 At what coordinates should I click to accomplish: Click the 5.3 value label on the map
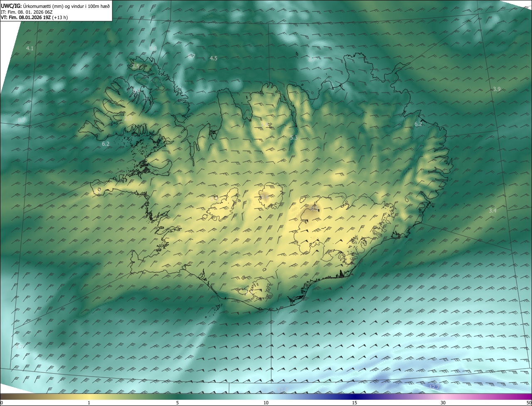tap(293, 137)
